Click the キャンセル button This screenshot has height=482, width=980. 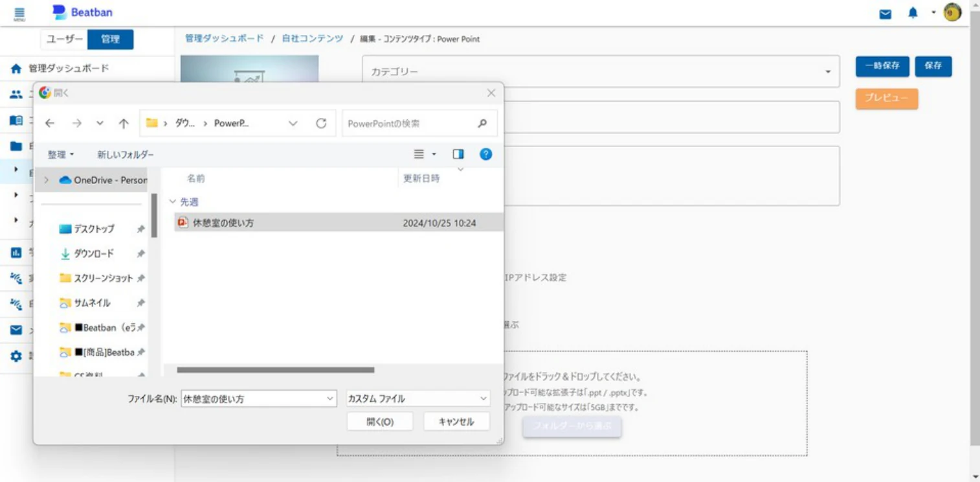pos(456,422)
